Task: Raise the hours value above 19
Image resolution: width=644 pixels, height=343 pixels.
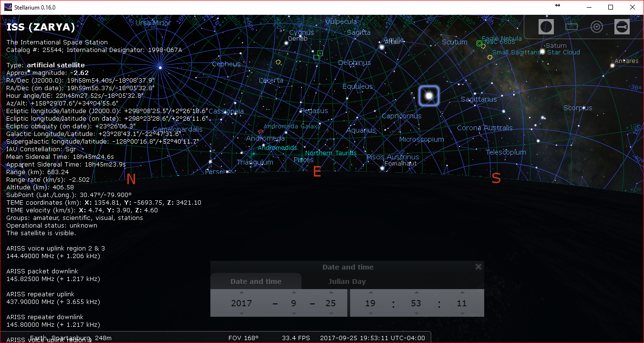Action: click(x=370, y=293)
